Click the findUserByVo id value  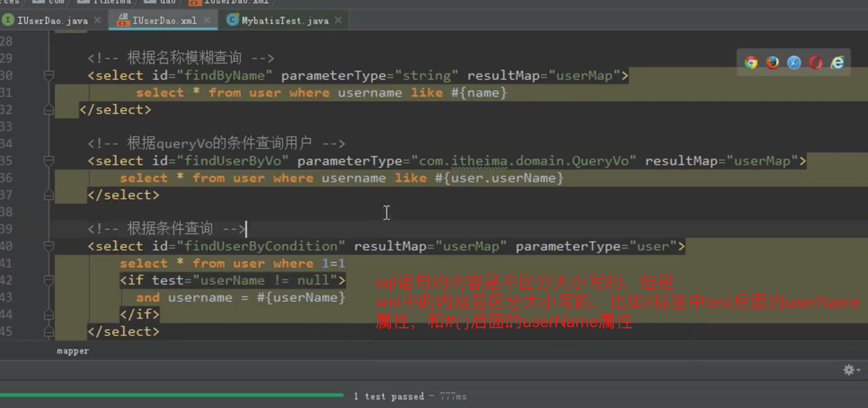coord(232,161)
